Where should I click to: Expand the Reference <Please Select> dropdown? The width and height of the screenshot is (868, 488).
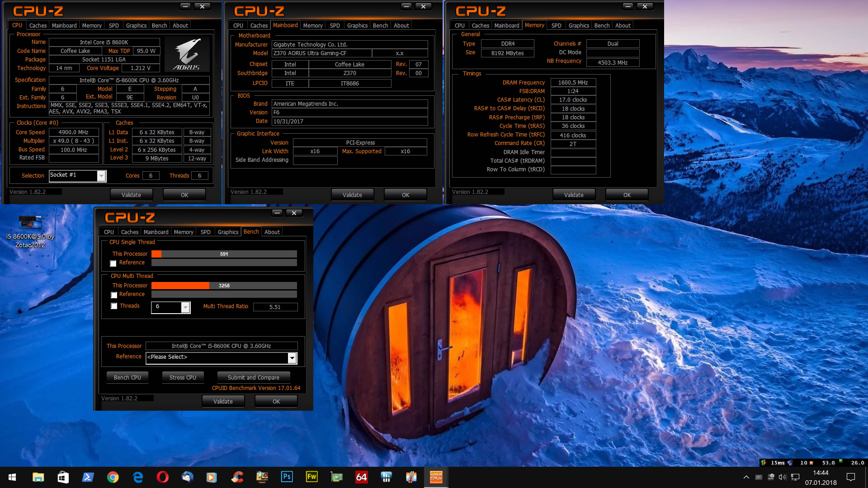(x=292, y=358)
